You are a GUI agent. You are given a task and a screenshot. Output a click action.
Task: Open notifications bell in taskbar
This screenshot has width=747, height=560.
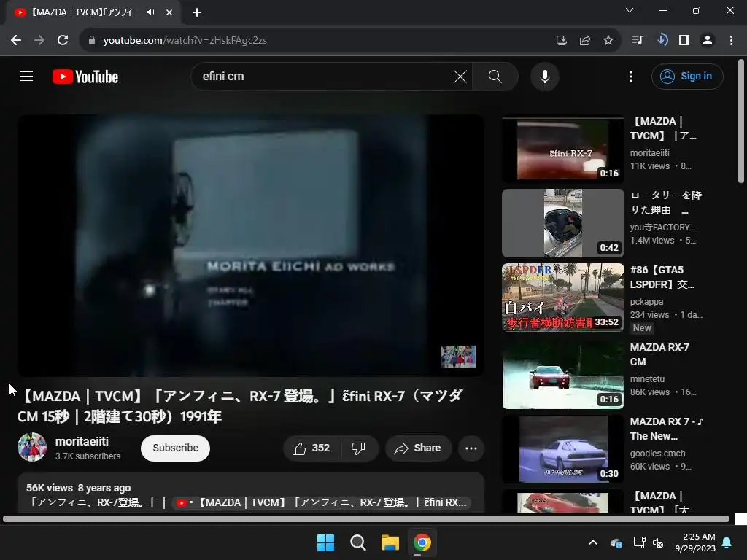click(727, 542)
